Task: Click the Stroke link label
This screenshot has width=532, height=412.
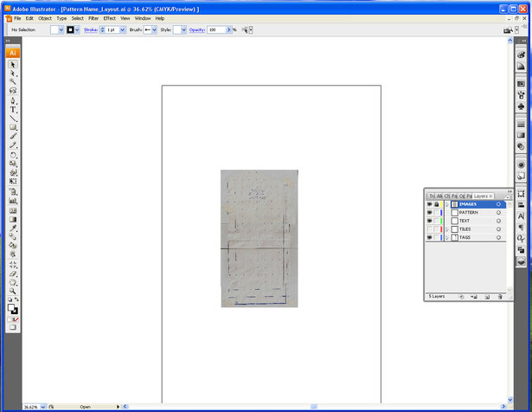Action: pos(91,30)
